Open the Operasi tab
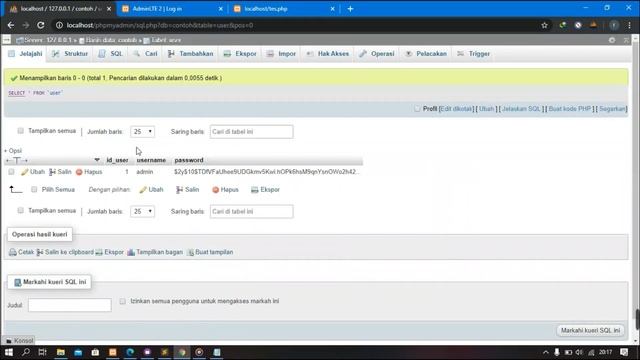Image resolution: width=640 pixels, height=360 pixels. tap(377, 54)
